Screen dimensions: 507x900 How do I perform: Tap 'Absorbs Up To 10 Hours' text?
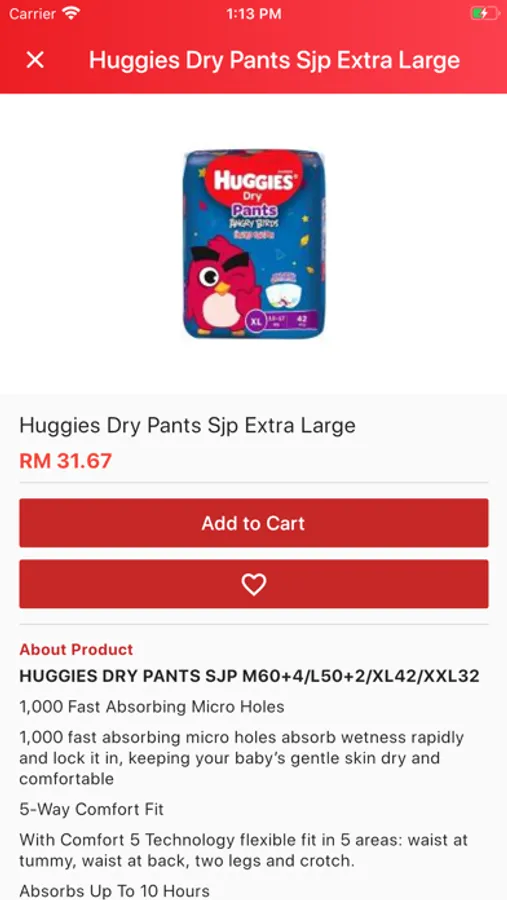(x=114, y=891)
